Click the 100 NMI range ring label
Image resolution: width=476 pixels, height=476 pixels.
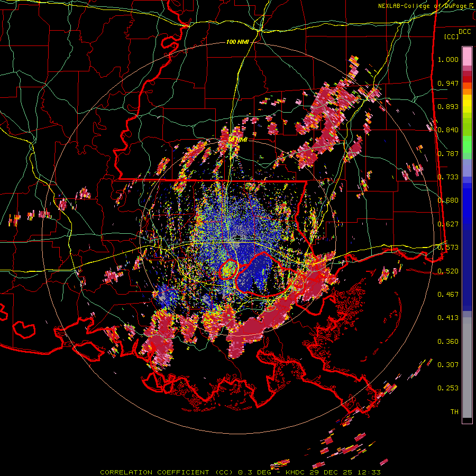pos(237,42)
